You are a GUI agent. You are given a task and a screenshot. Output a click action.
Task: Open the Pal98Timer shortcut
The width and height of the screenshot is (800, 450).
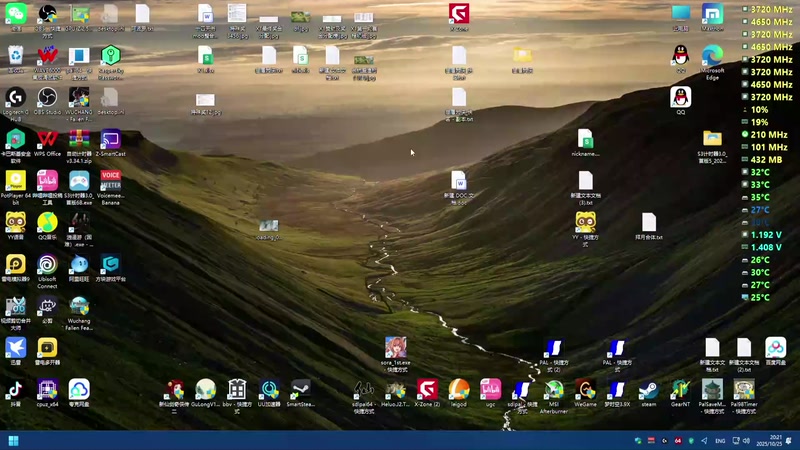click(x=743, y=389)
